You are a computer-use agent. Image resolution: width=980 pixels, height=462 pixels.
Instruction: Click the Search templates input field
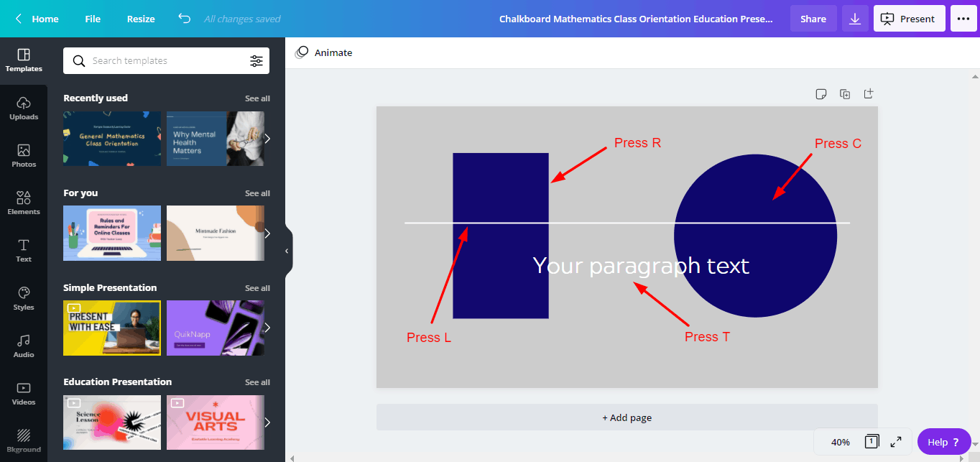click(165, 61)
